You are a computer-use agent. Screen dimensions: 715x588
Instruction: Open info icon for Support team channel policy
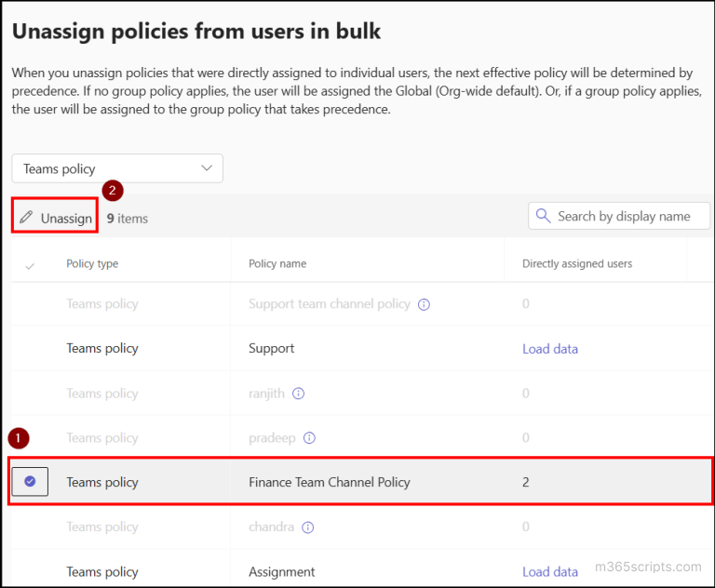tap(424, 304)
